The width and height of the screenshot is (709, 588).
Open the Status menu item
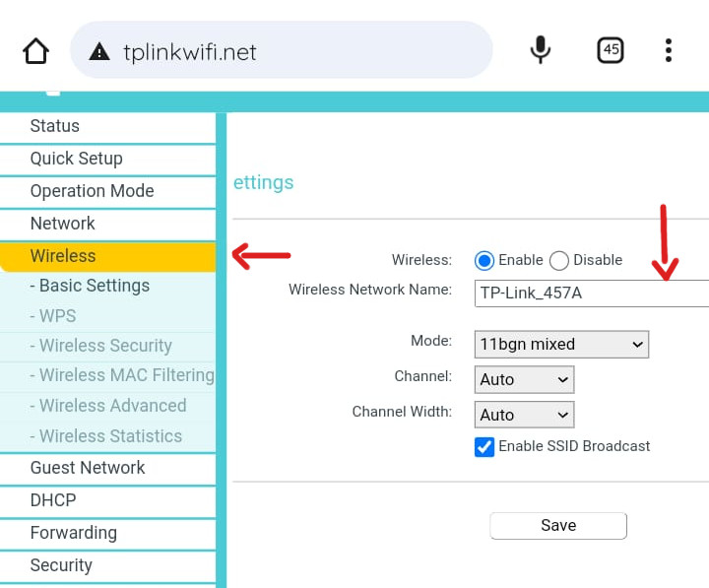coord(55,126)
